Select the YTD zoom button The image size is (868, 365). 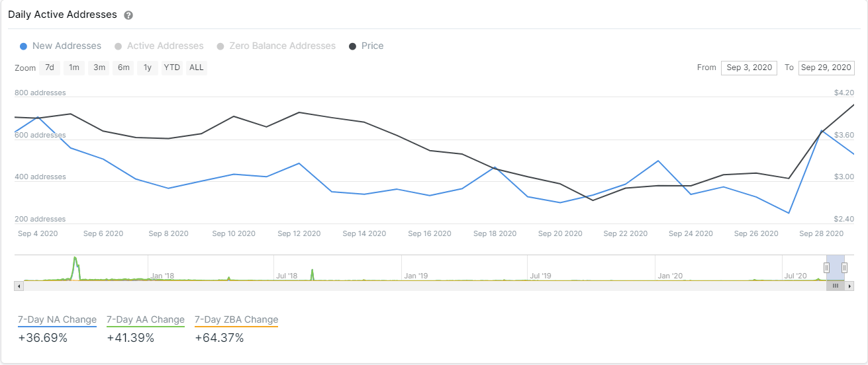(x=172, y=67)
